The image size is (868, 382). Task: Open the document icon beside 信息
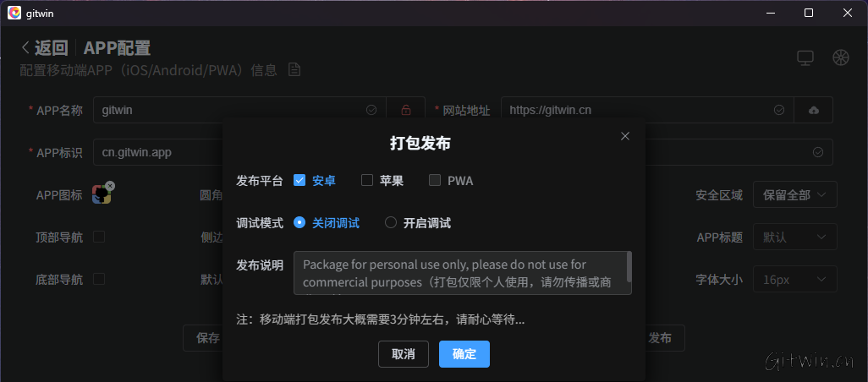pos(294,69)
